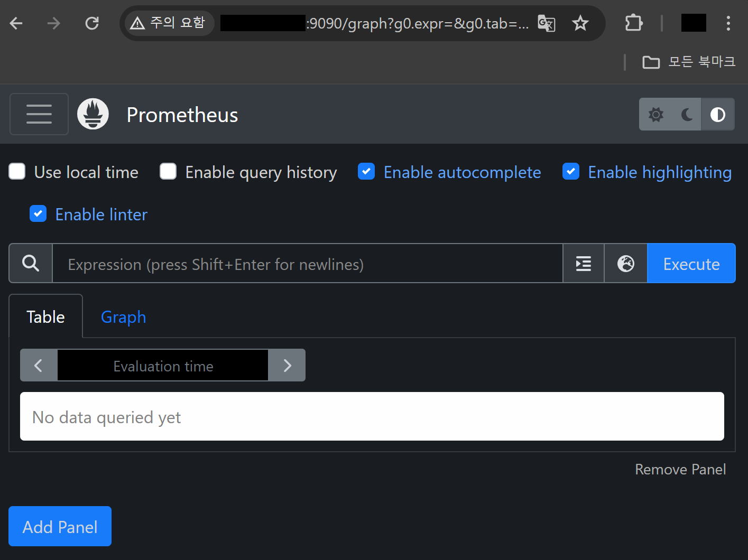
Task: Click the format expression icon
Action: (584, 263)
